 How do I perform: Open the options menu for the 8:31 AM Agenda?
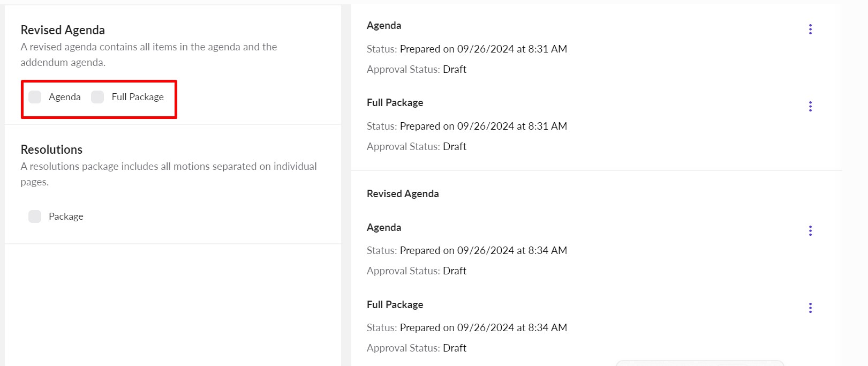click(x=810, y=29)
